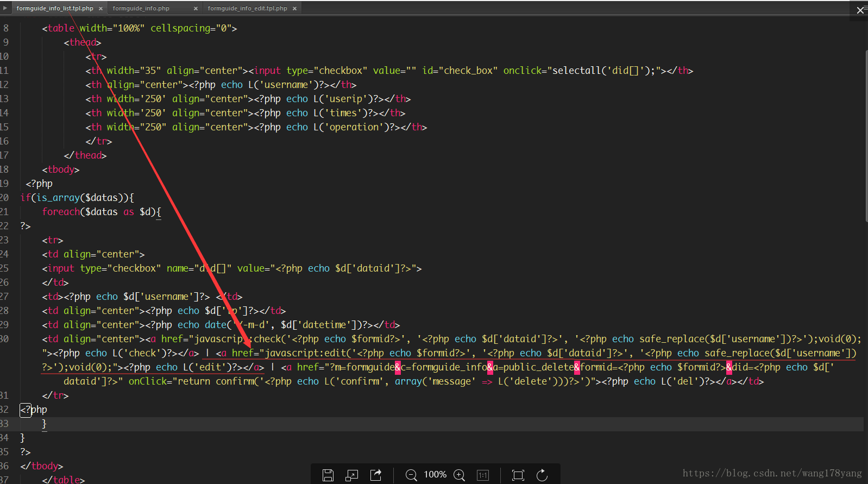This screenshot has width=868, height=484.
Task: Click the save image icon
Action: (x=328, y=475)
